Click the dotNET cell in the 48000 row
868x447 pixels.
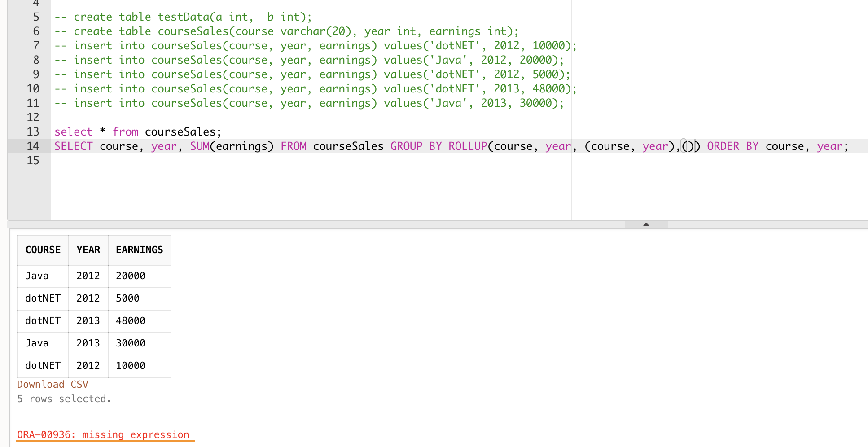(x=43, y=321)
